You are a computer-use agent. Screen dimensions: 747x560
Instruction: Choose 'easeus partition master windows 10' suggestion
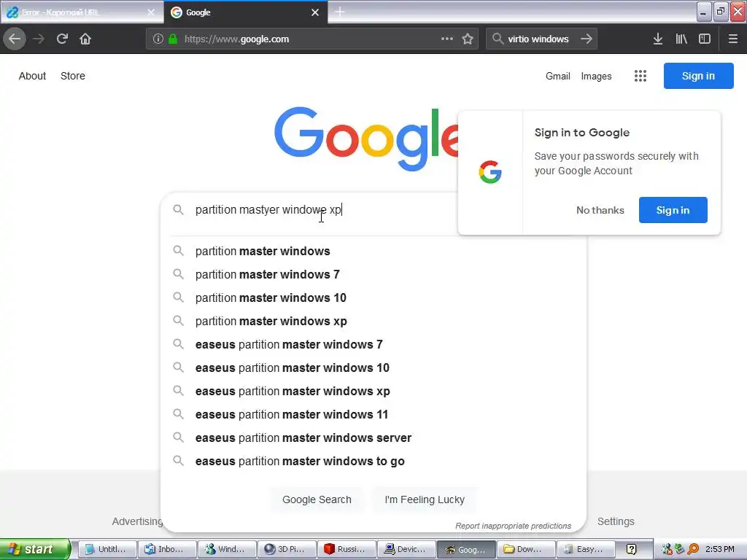pos(373,367)
